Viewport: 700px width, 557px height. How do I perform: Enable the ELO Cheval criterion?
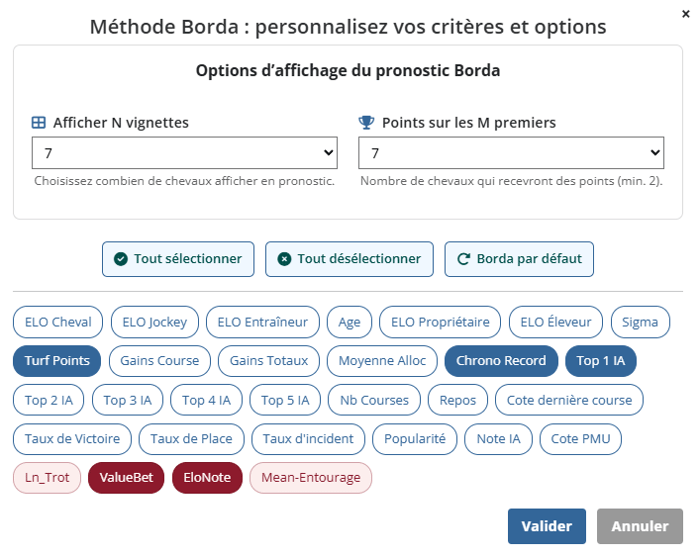coord(58,322)
